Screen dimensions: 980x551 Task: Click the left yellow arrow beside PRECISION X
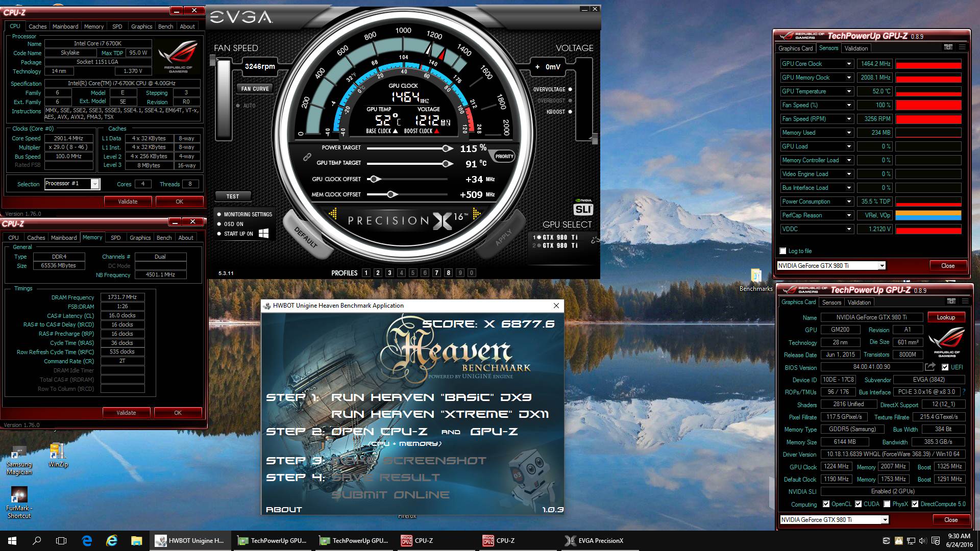coord(333,213)
